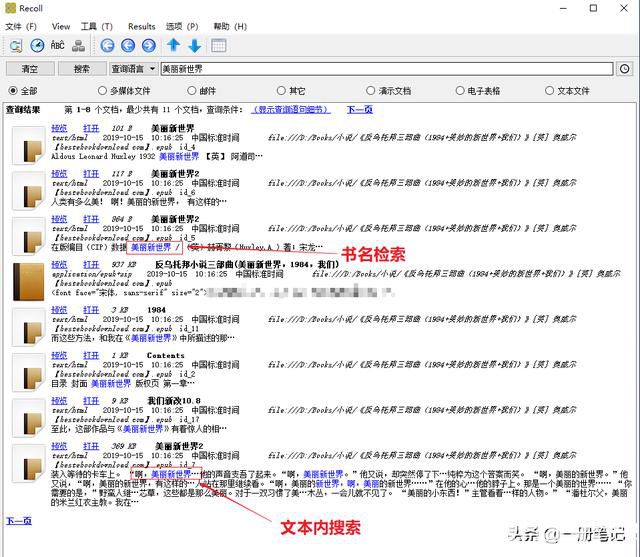The image size is (640, 557).
Task: Click 预览 for the 369 KB 美丽新世界2 result
Action: [x=59, y=446]
